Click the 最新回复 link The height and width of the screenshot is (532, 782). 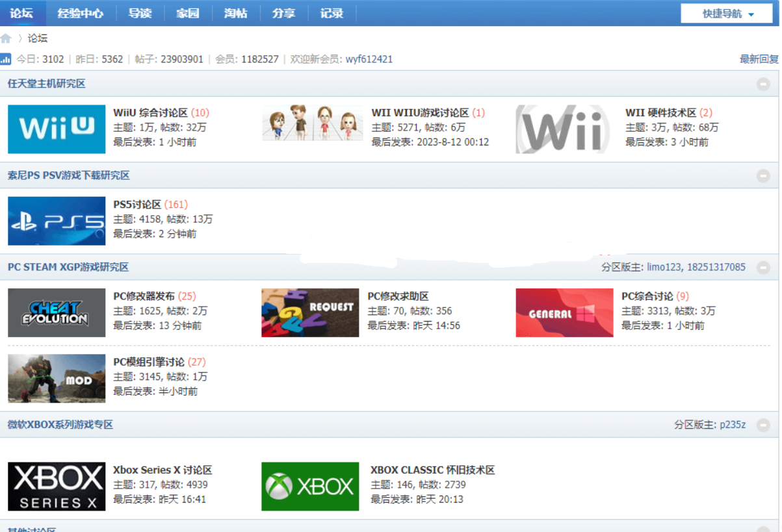pos(759,59)
